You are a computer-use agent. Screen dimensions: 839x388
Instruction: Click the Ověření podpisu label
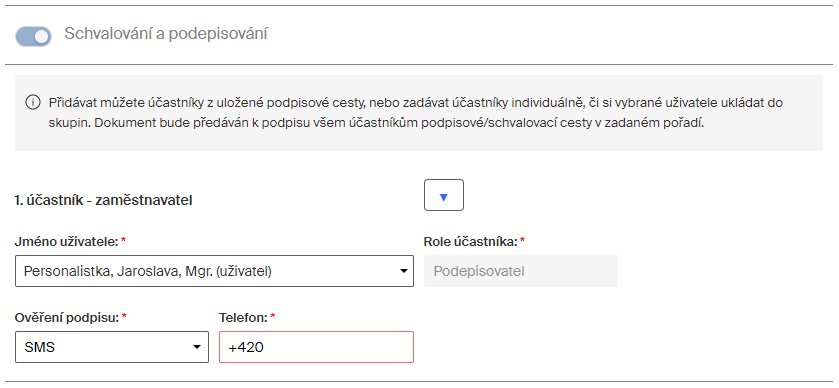[67, 318]
